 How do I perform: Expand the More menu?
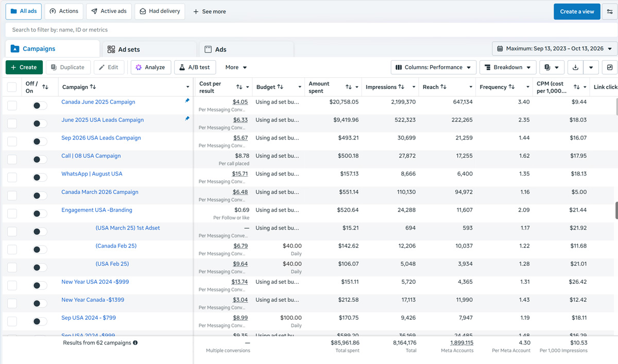pyautogui.click(x=236, y=67)
